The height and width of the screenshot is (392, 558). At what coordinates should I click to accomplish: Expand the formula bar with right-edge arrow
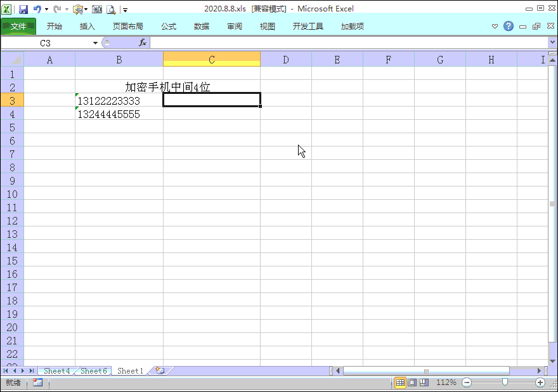tap(552, 42)
